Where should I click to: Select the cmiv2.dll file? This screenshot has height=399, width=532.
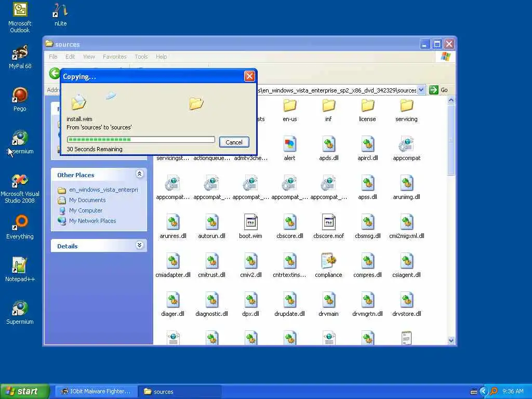251,265
